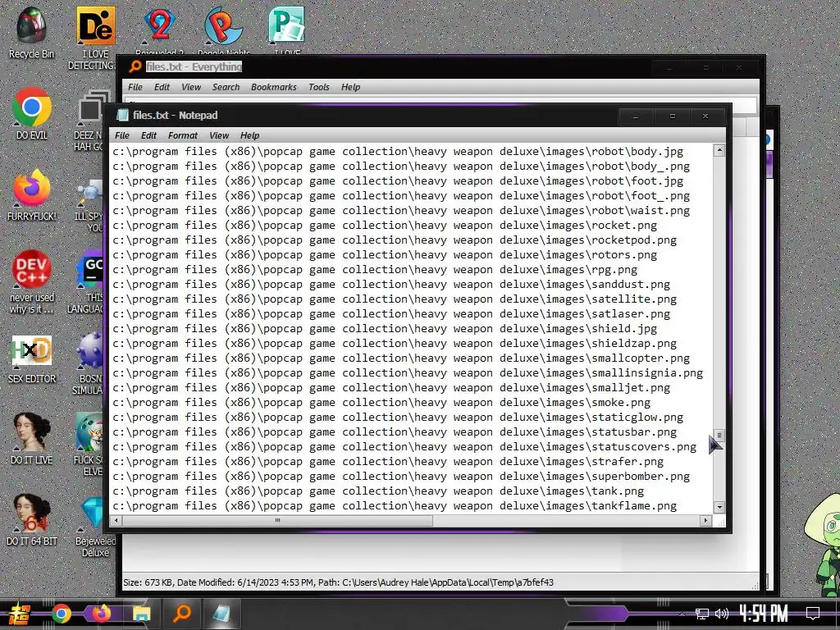Switch to Everything search in taskbar

pyautogui.click(x=181, y=614)
